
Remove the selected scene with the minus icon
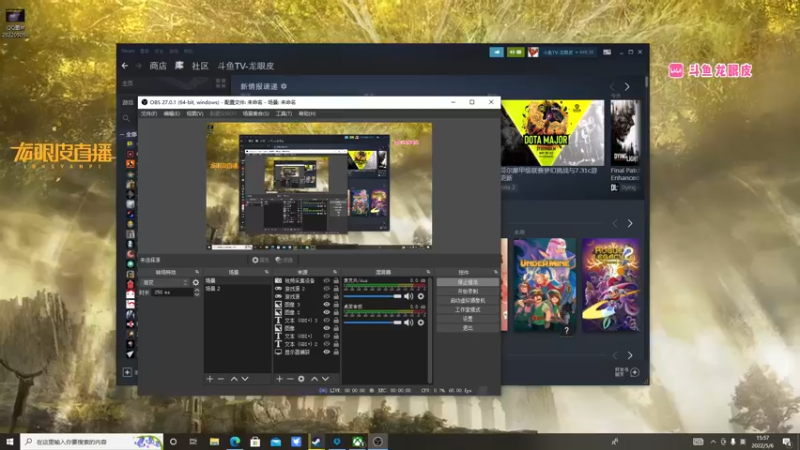(221, 379)
